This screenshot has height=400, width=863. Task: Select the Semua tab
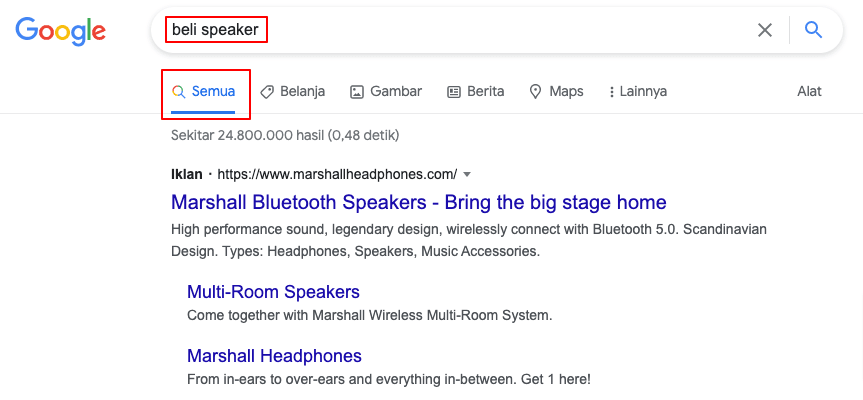pyautogui.click(x=213, y=91)
